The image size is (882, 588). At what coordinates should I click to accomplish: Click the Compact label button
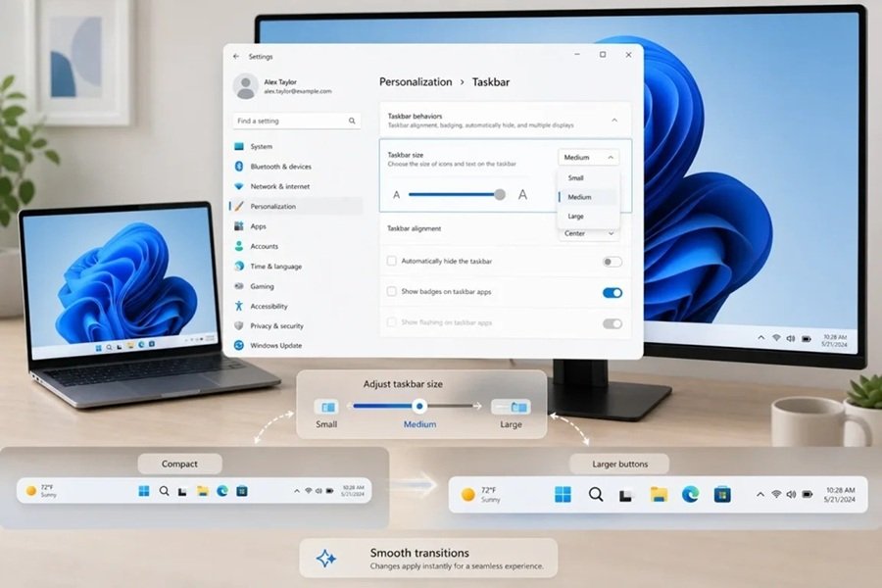(179, 465)
